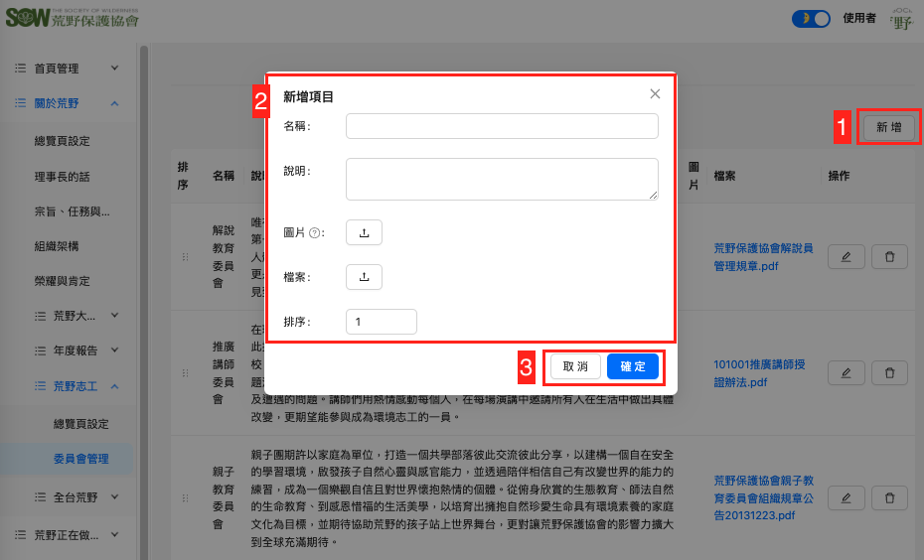Click delete trash icon for 親子教育委員會 row
Viewport: 924px width, 560px height.
pyautogui.click(x=889, y=497)
